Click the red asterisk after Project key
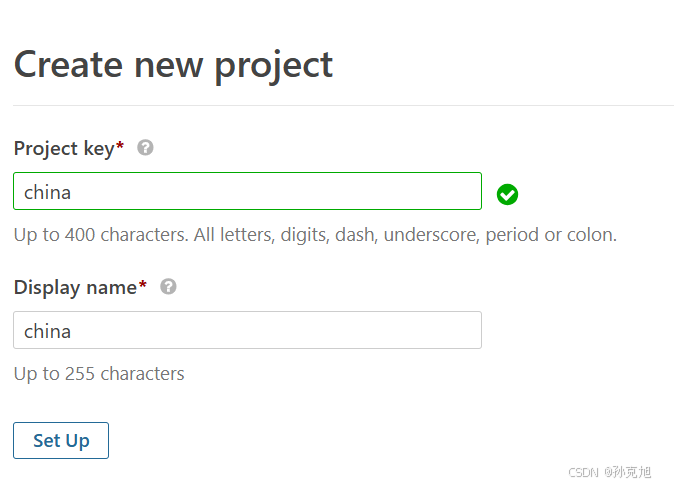Image resolution: width=674 pixels, height=486 pixels. pos(120,145)
